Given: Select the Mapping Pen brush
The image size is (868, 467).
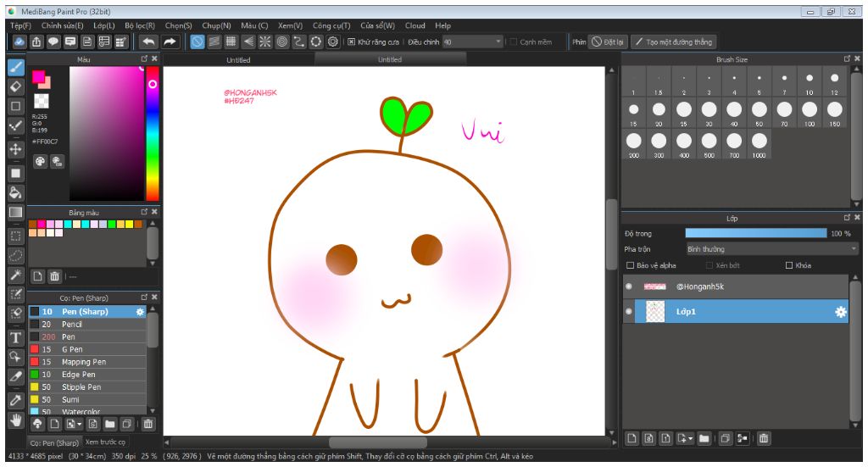Looking at the screenshot, I should click(87, 362).
